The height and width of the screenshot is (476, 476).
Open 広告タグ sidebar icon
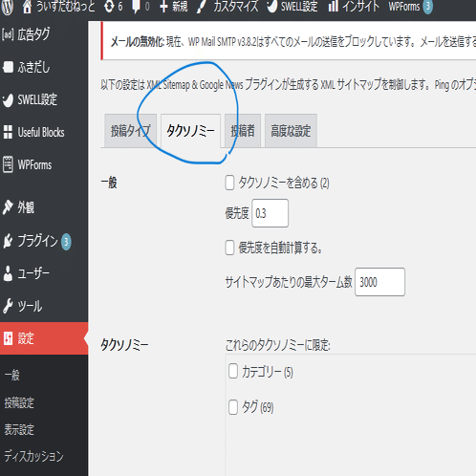pos(8,34)
